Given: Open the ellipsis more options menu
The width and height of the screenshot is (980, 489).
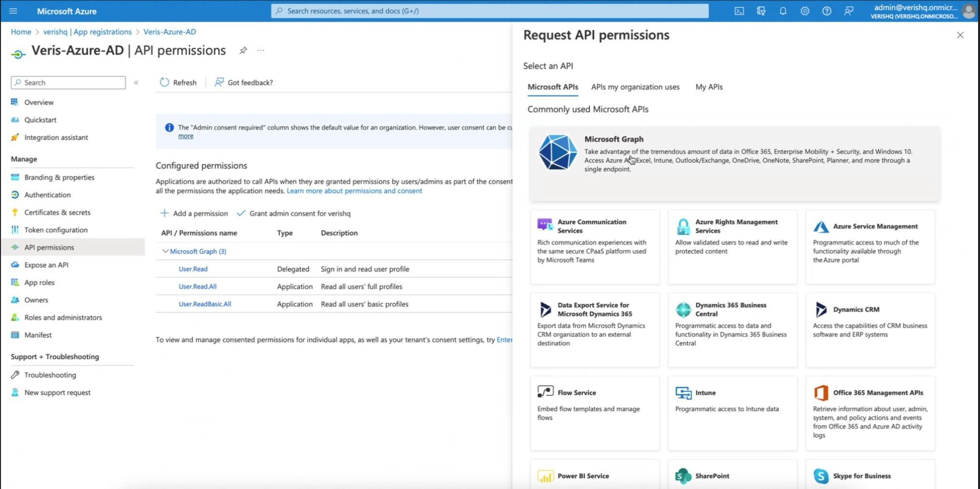Looking at the screenshot, I should pos(261,50).
